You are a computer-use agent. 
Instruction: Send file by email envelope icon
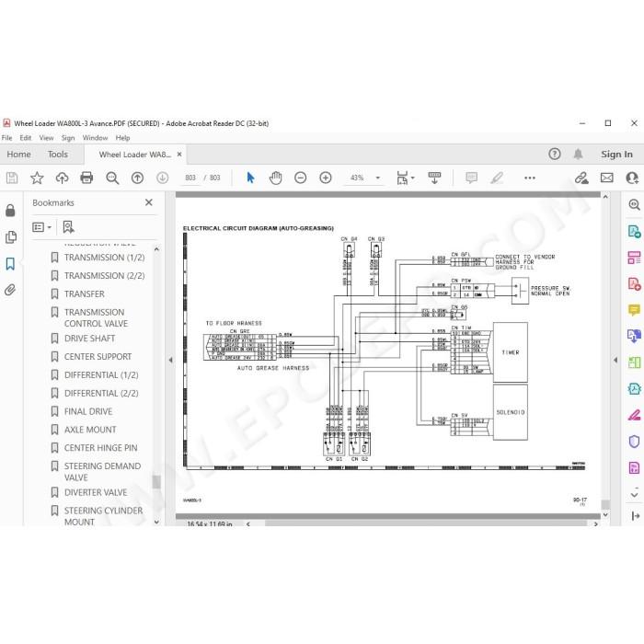(607, 178)
